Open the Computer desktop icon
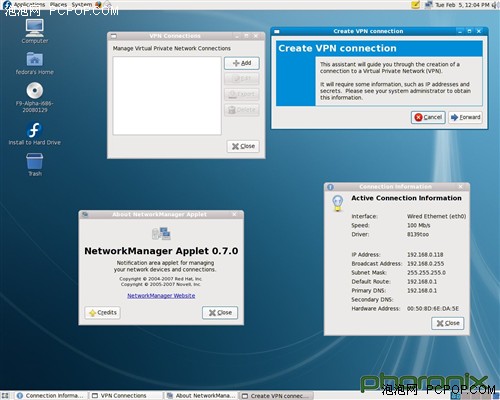Image resolution: width=500 pixels, height=400 pixels. (x=35, y=32)
